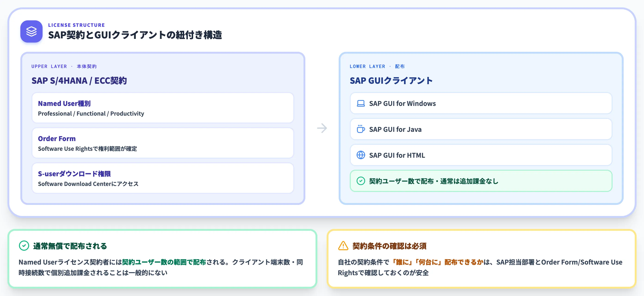Viewport: 644px width, 296px height.
Task: Click Professional / Functional / Productivity text
Action: [x=91, y=114]
